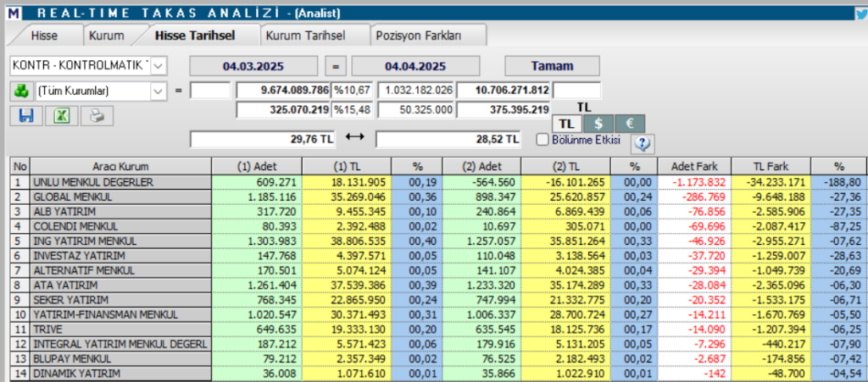Open the Kurum Tarihsel tab
868x382 pixels.
point(305,36)
